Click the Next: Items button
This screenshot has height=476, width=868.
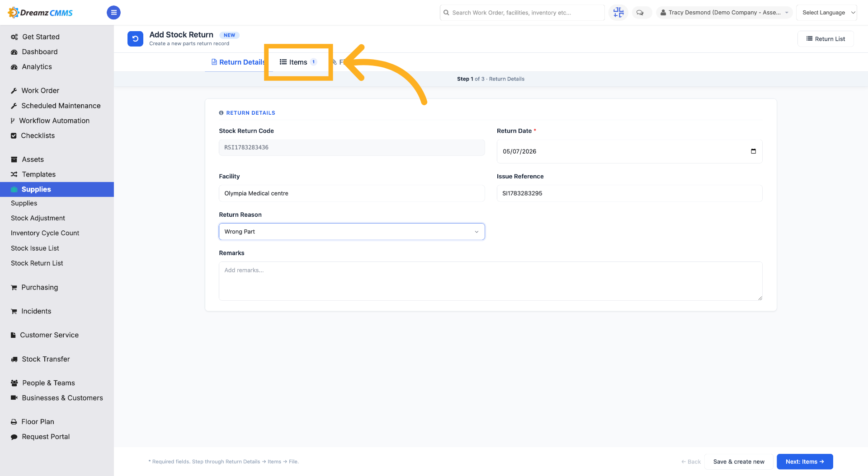805,462
